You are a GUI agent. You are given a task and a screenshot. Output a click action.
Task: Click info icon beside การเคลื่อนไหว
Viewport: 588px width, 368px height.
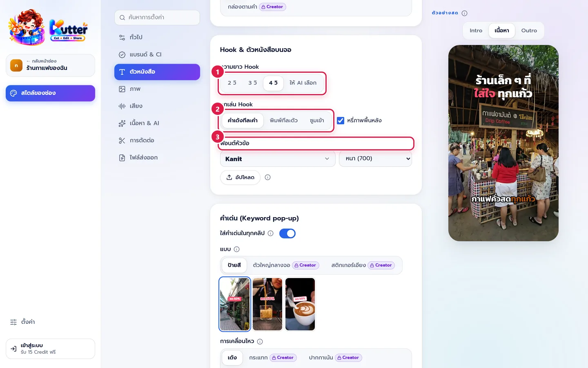click(260, 341)
